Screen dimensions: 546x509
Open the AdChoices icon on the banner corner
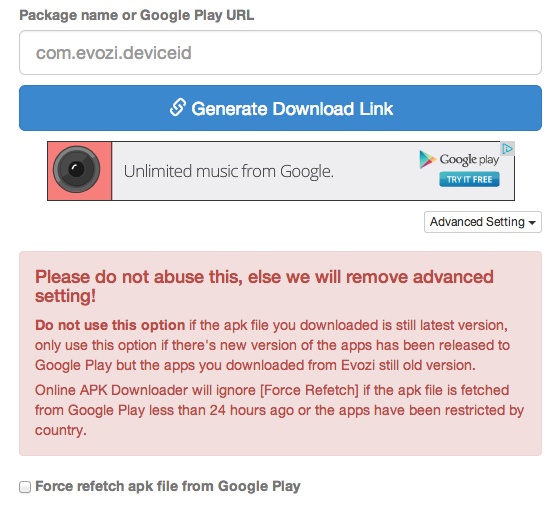(507, 149)
